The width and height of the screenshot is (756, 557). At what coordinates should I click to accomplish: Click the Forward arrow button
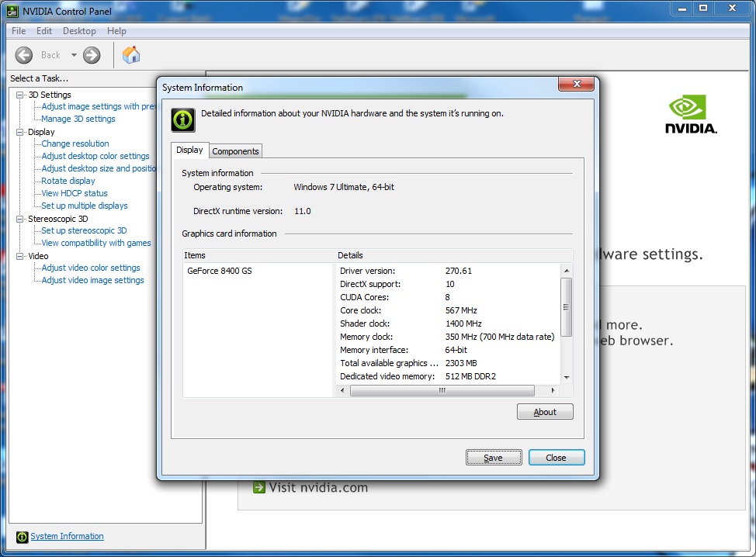(x=92, y=55)
